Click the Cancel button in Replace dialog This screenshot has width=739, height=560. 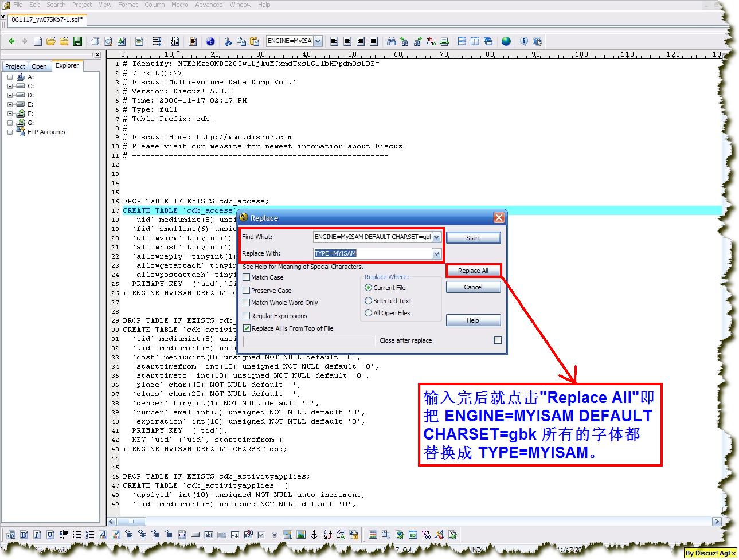pyautogui.click(x=473, y=287)
